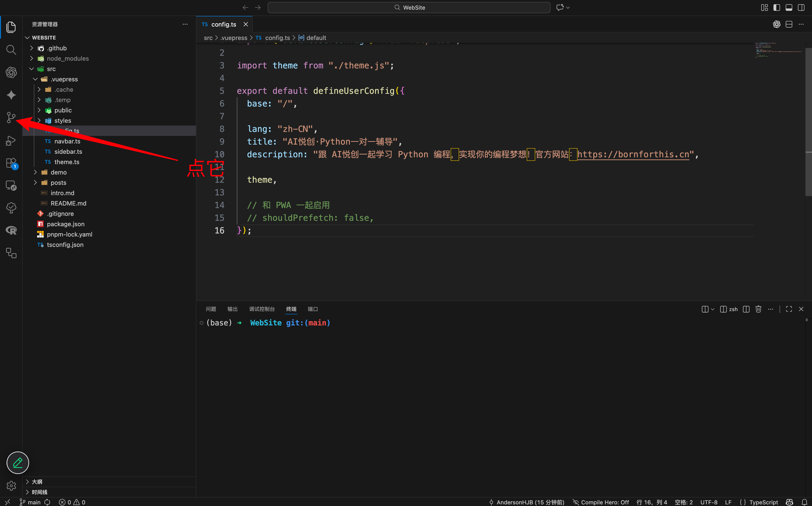Open the tree-shaped activity bar icon

point(11,208)
